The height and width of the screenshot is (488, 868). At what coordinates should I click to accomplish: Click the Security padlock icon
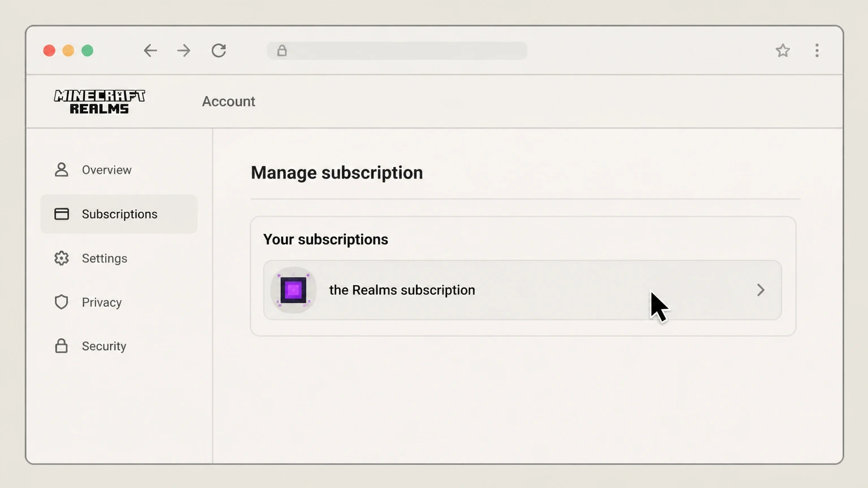click(62, 346)
